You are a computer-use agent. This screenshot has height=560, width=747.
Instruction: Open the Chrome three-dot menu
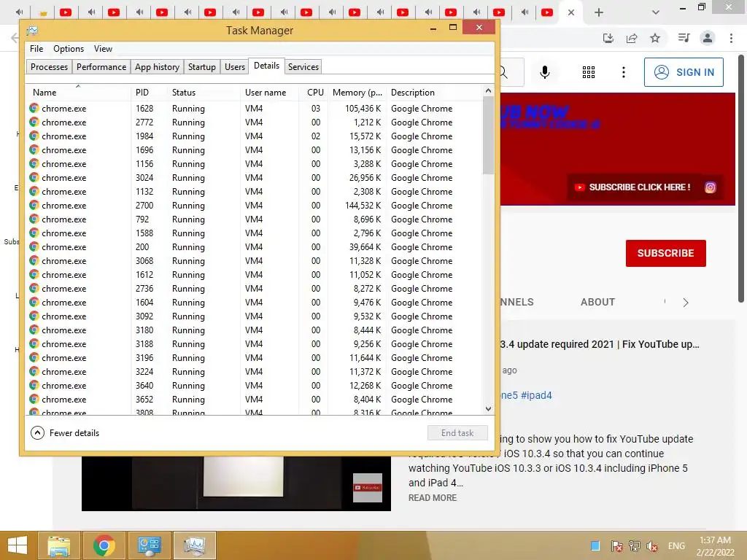tap(731, 38)
